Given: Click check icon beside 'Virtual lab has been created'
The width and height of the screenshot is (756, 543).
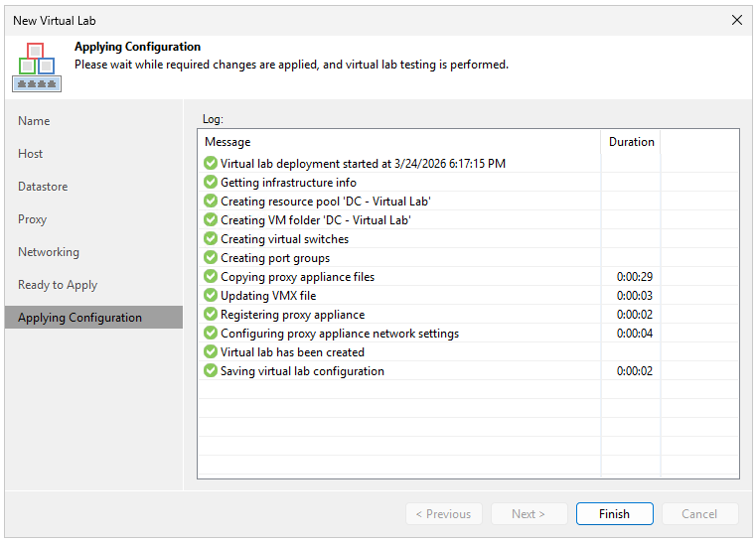Looking at the screenshot, I should pos(210,352).
